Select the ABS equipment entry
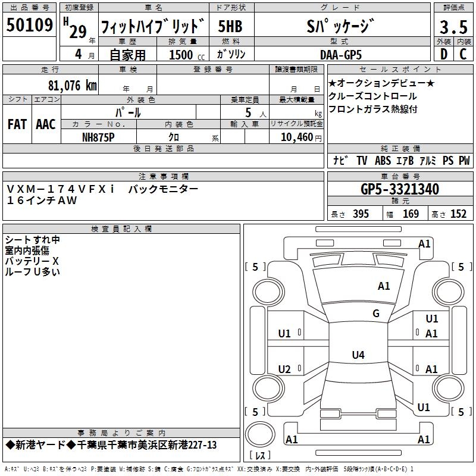Image resolution: width=476 pixels, height=476 pixels. click(x=383, y=160)
